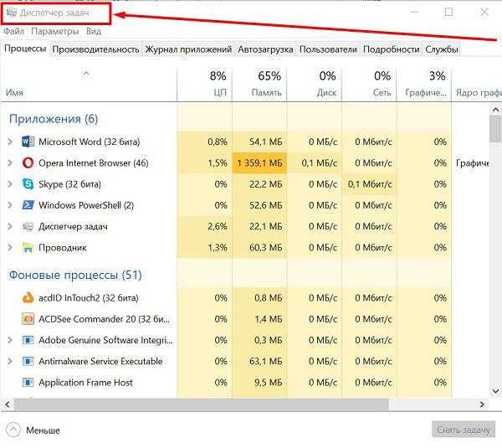Click the Проводник folder icon
502x448 pixels.
click(28, 248)
